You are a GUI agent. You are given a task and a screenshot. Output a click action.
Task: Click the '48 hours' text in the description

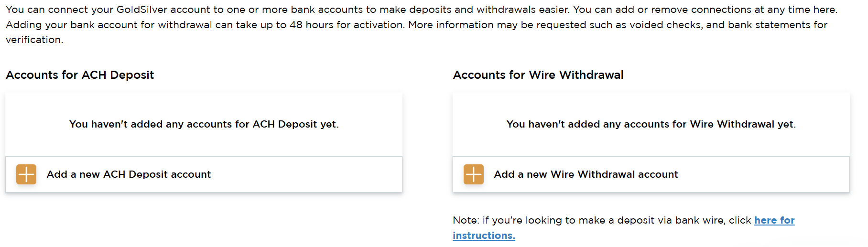point(311,25)
